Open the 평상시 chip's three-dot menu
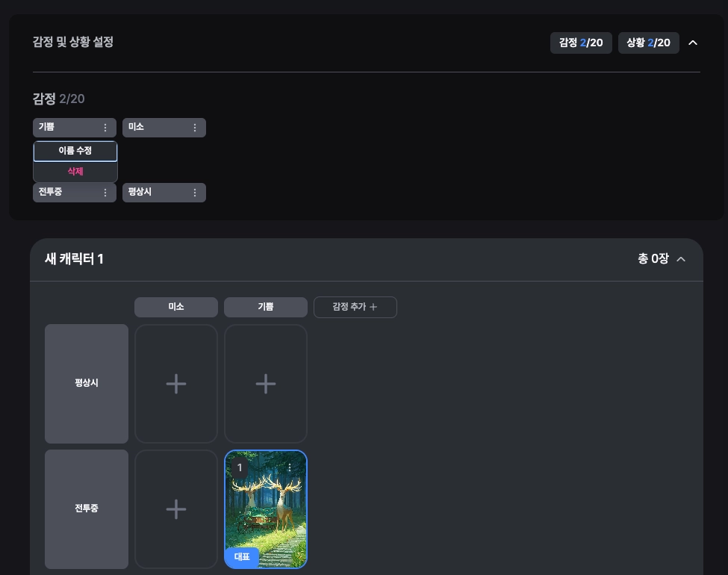Screen dimensions: 728x575 tap(195, 193)
